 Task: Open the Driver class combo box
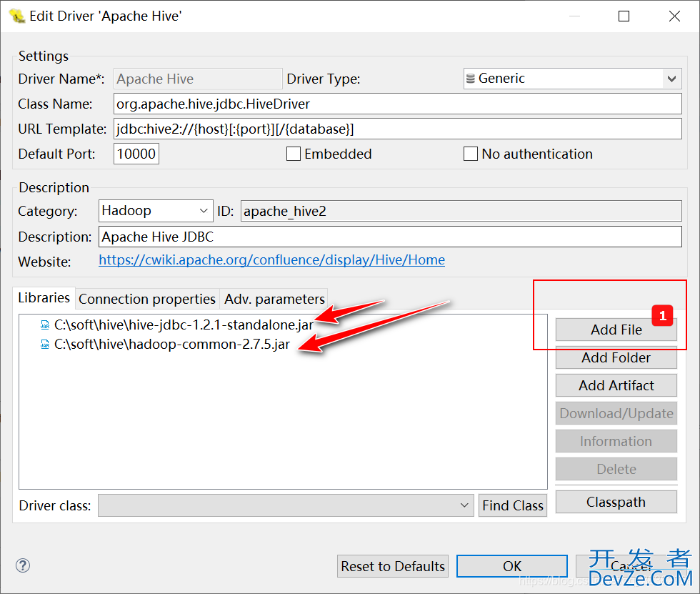[x=286, y=505]
